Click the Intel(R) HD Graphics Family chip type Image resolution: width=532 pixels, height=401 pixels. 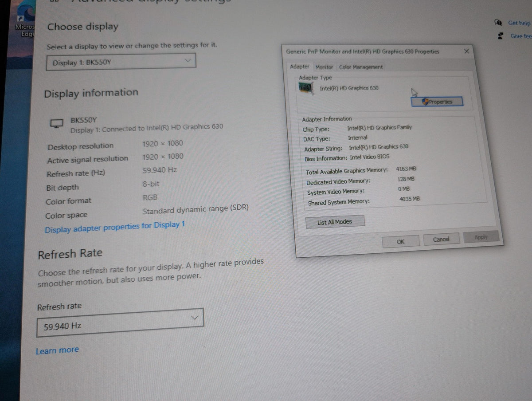click(379, 128)
